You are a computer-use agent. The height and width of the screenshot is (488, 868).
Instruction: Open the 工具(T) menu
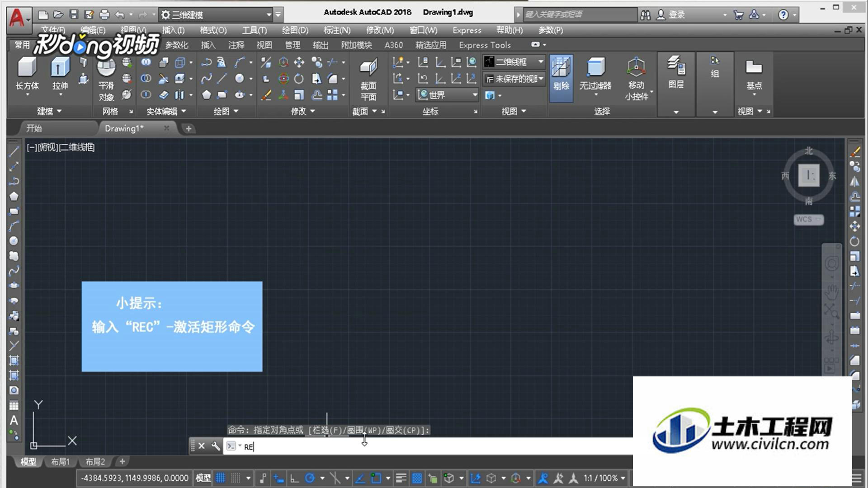(x=254, y=30)
